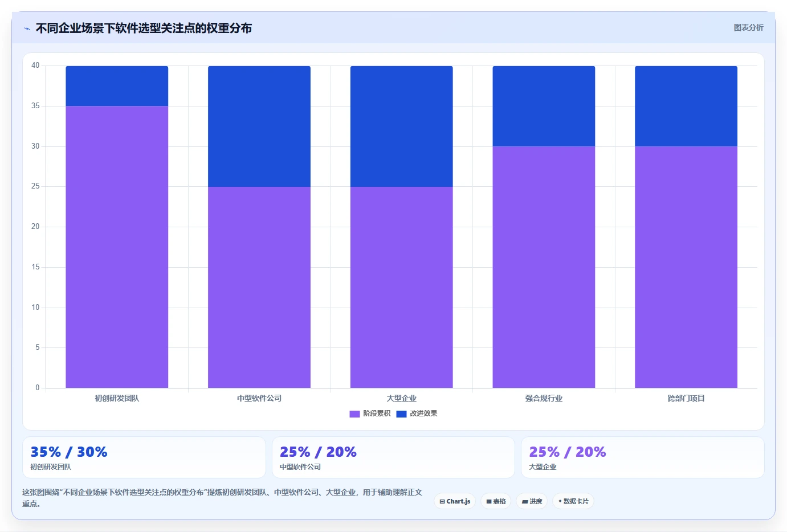The image size is (787, 532).
Task: Click the y-axis value 10
Action: pos(35,308)
